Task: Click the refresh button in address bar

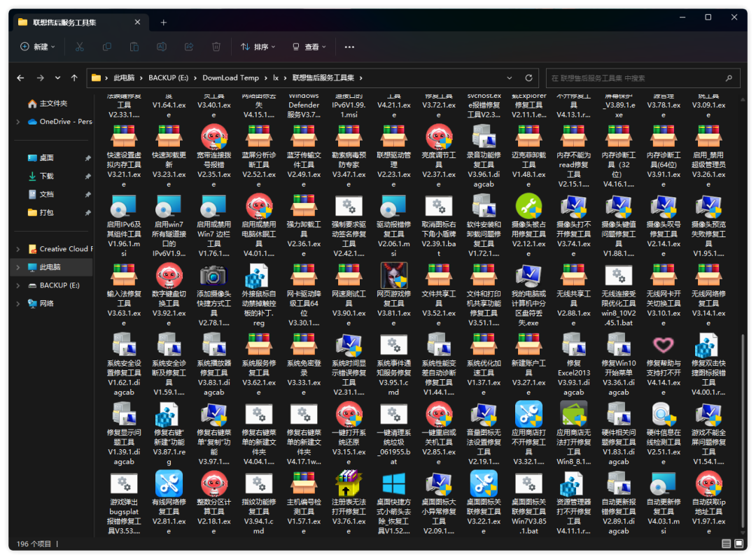Action: point(529,78)
